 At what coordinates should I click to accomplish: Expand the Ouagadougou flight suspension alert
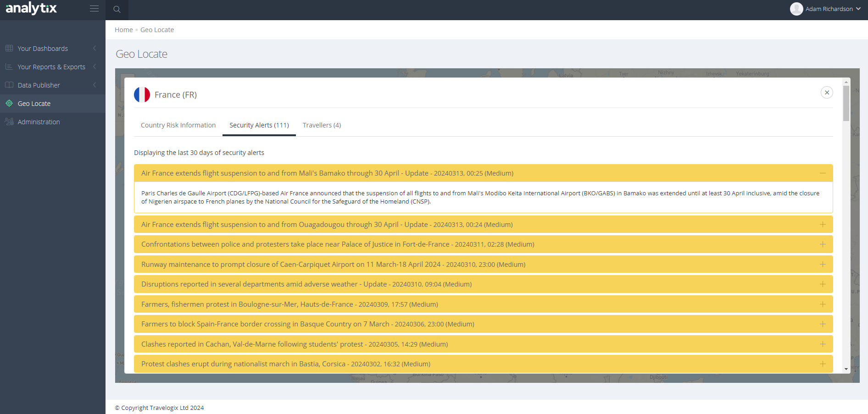click(x=823, y=225)
